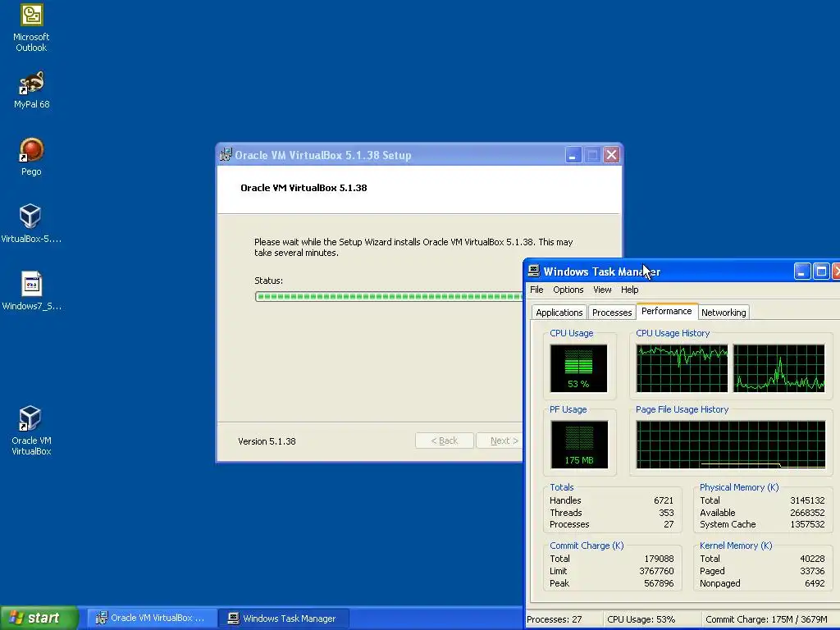Image resolution: width=840 pixels, height=630 pixels.
Task: Activate Oracle VM VirtualBox taskbar button
Action: [x=152, y=619]
